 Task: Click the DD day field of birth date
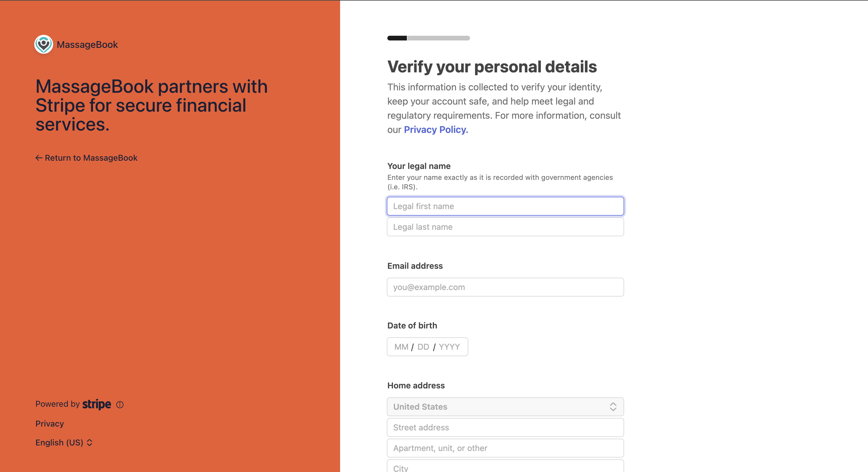coord(423,347)
